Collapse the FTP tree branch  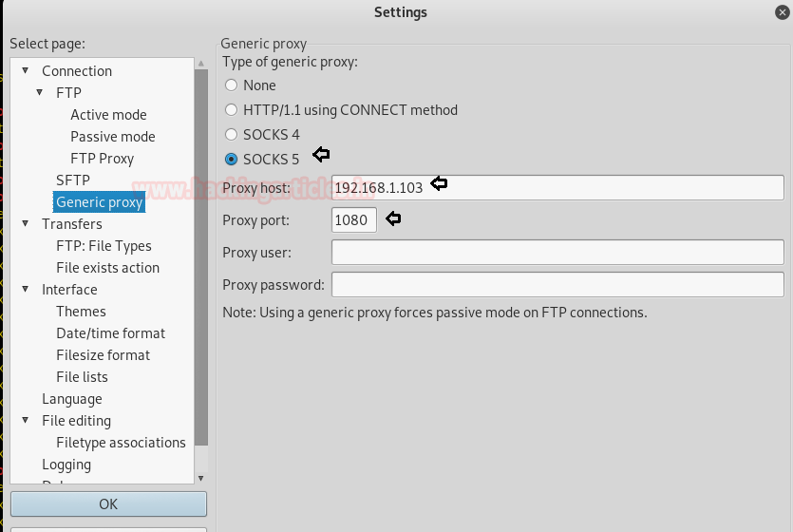tap(40, 93)
